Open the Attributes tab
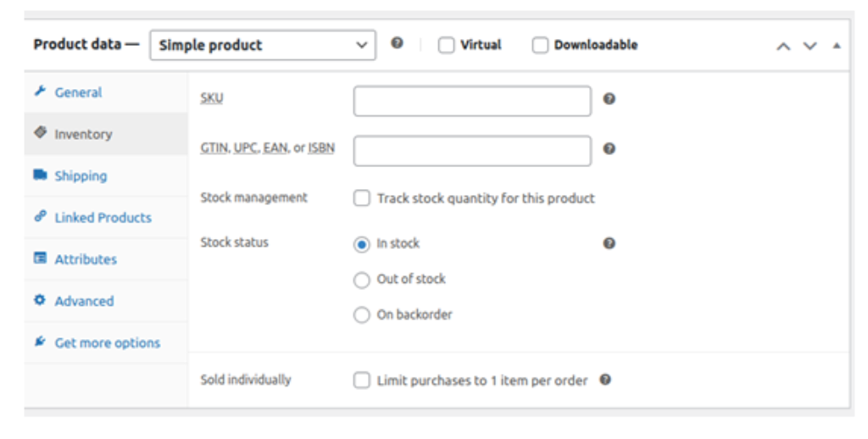Viewport: 868px width, 439px height. coord(106,259)
